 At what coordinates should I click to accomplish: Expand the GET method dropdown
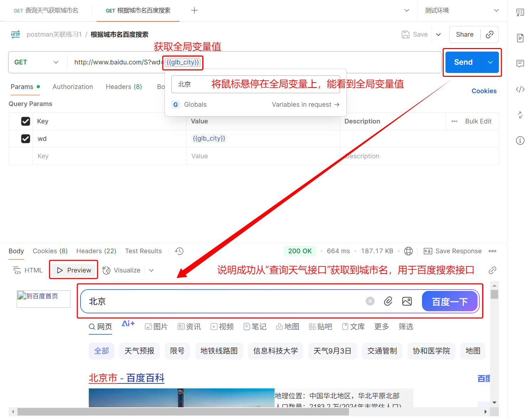pyautogui.click(x=36, y=62)
